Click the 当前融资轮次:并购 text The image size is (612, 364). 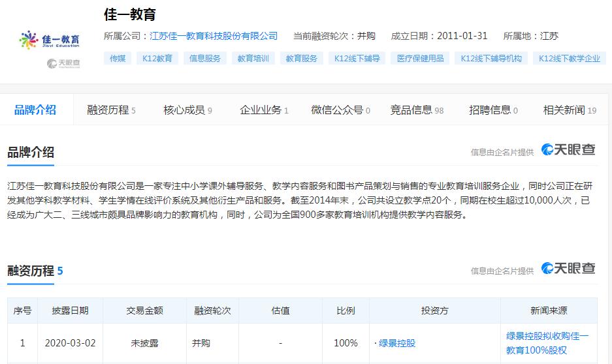(x=334, y=37)
